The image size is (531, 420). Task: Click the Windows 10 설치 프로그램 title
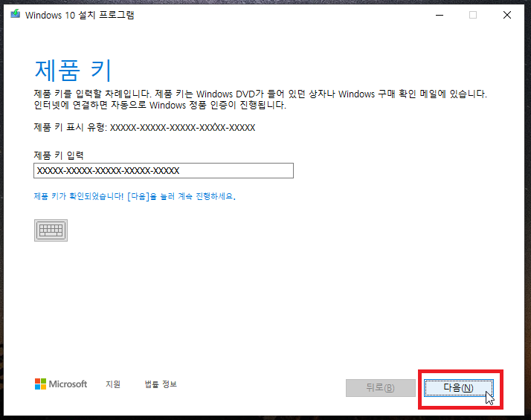(x=80, y=15)
